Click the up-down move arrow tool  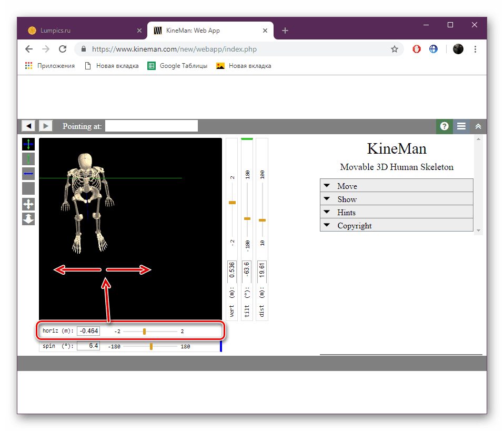pyautogui.click(x=28, y=219)
